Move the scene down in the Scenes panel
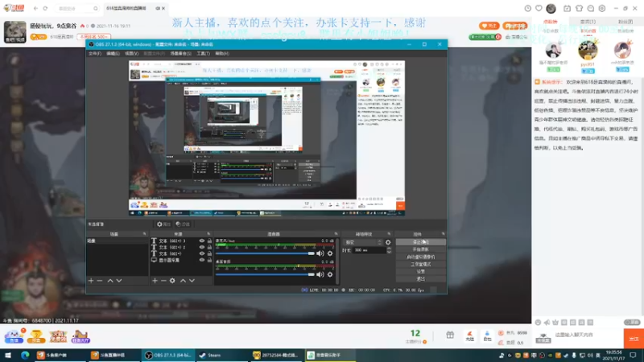Viewport: 644px width, 362px height. coord(119,281)
